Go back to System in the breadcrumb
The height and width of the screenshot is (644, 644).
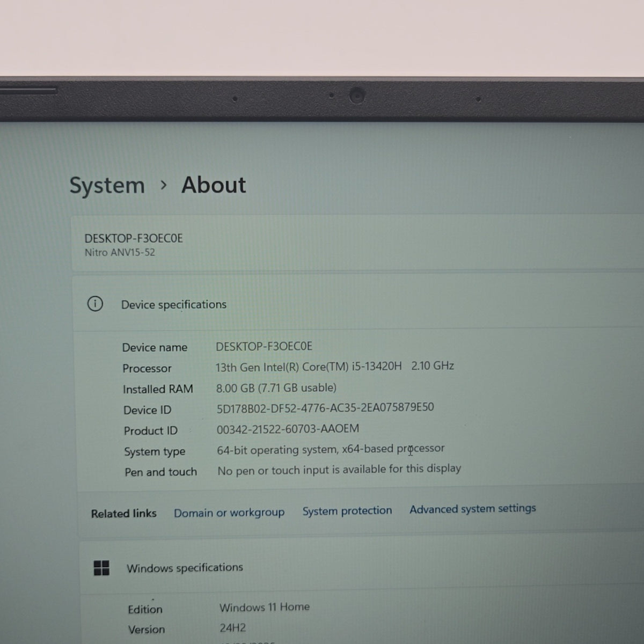[x=107, y=186]
